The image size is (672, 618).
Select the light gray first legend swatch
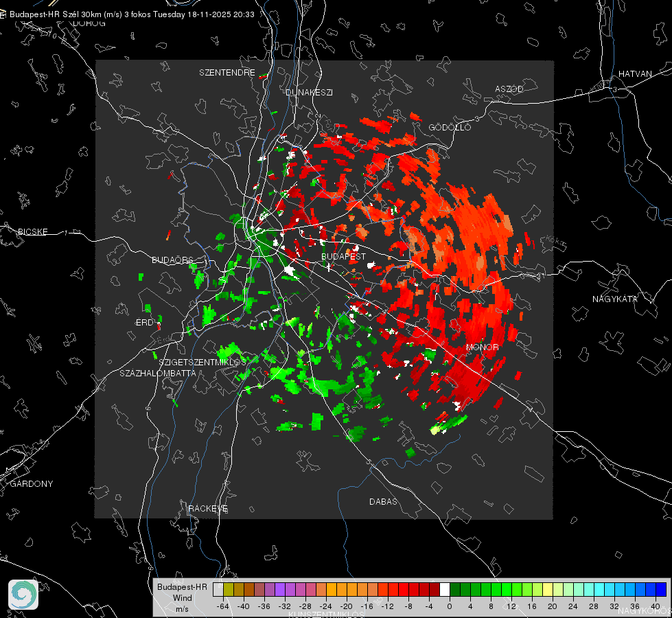pyautogui.click(x=218, y=590)
